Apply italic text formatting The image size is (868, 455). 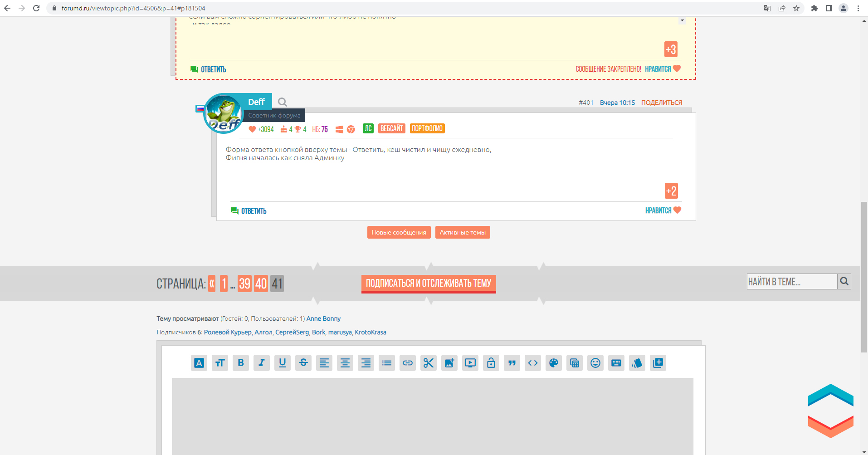(x=262, y=363)
